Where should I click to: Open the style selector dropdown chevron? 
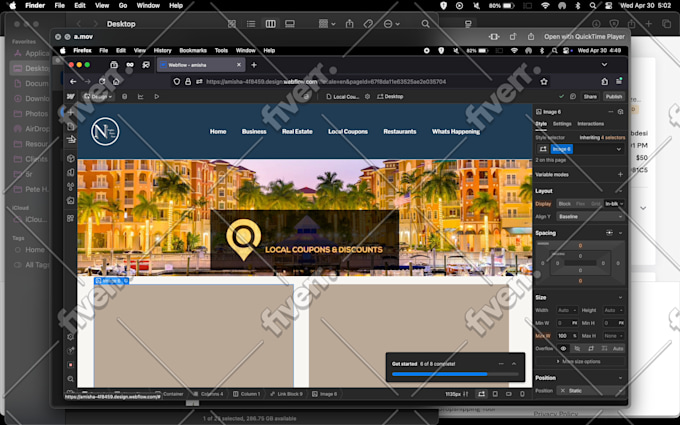[x=618, y=149]
